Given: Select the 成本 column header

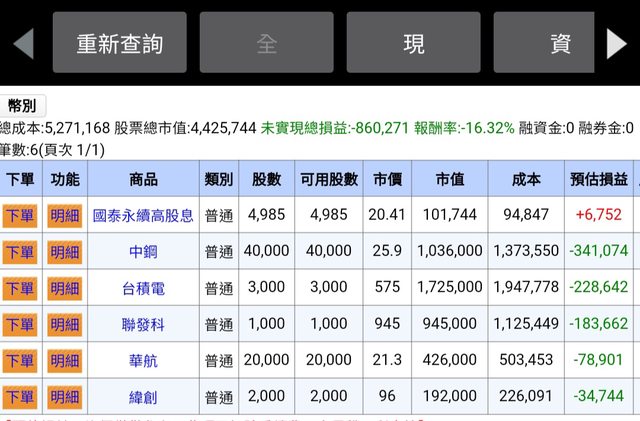Looking at the screenshot, I should pyautogui.click(x=526, y=180).
